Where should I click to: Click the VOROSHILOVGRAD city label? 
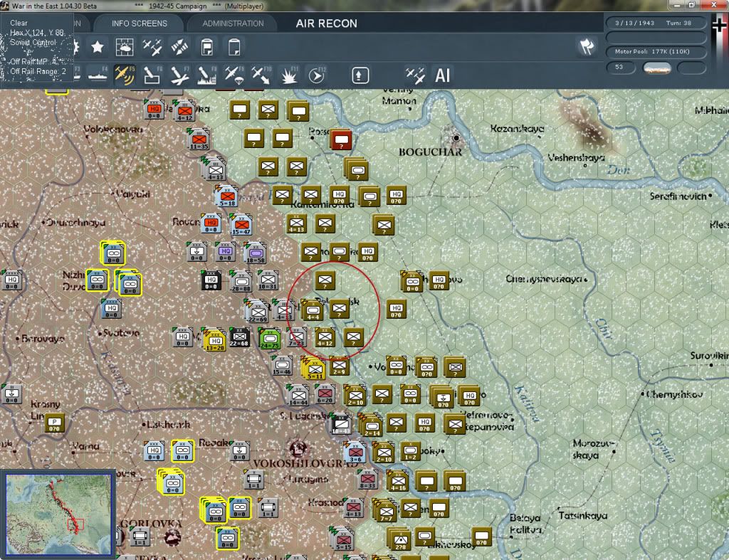305,464
